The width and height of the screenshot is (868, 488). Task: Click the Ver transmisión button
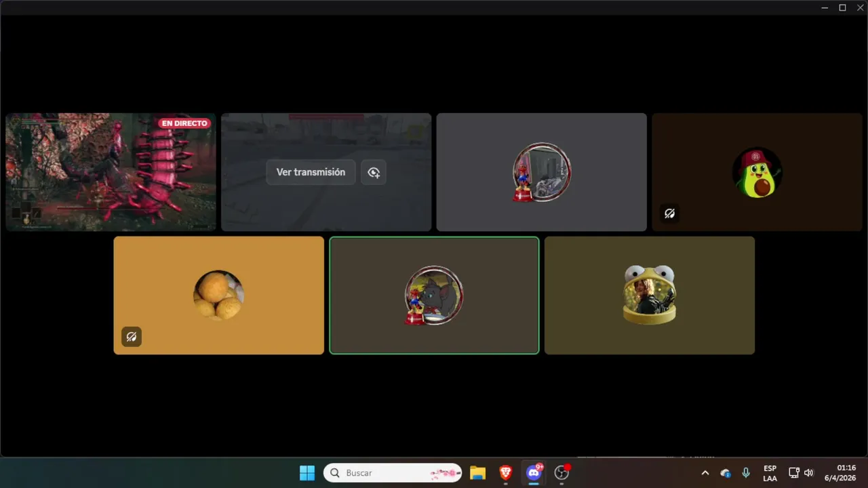pos(311,172)
